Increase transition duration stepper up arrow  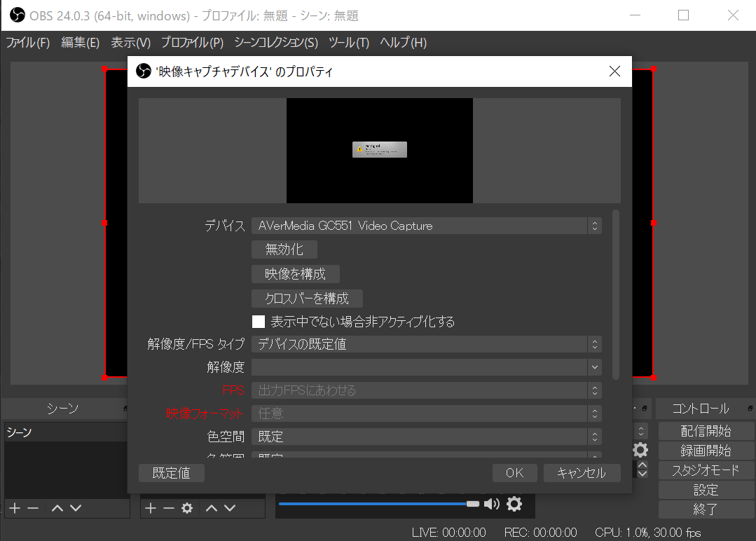tap(642, 465)
